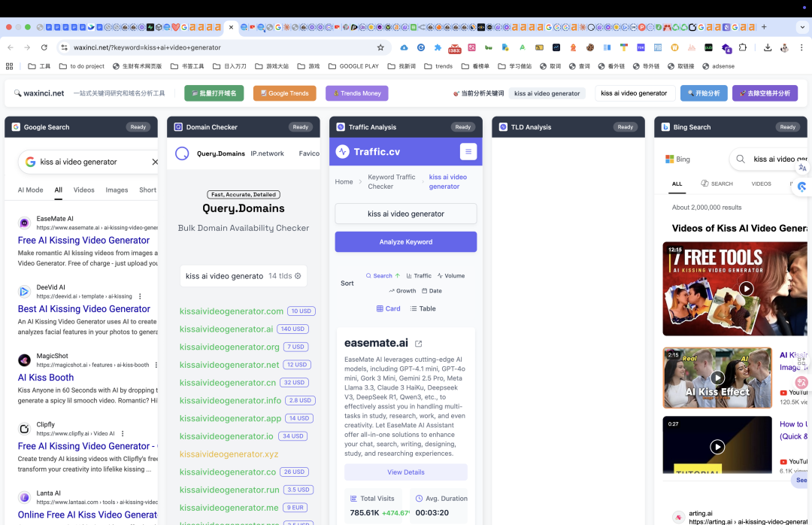Viewport: 812px width, 525px height.
Task: Click the keyword input in waxinci header
Action: pos(634,93)
